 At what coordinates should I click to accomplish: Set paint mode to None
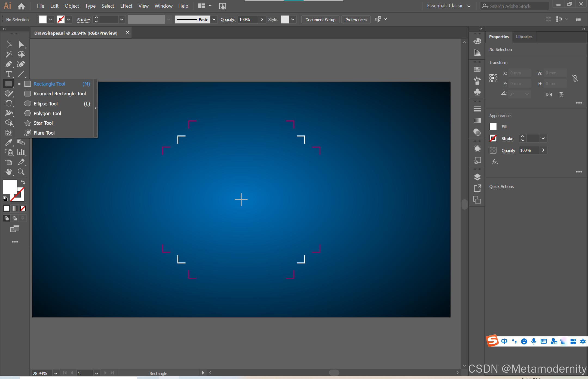click(23, 208)
